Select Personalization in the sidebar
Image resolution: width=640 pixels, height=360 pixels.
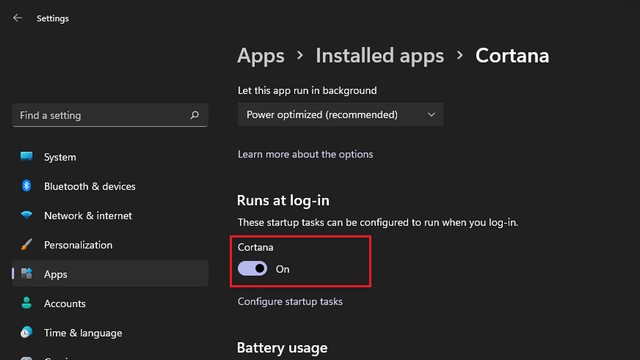[x=110, y=245]
